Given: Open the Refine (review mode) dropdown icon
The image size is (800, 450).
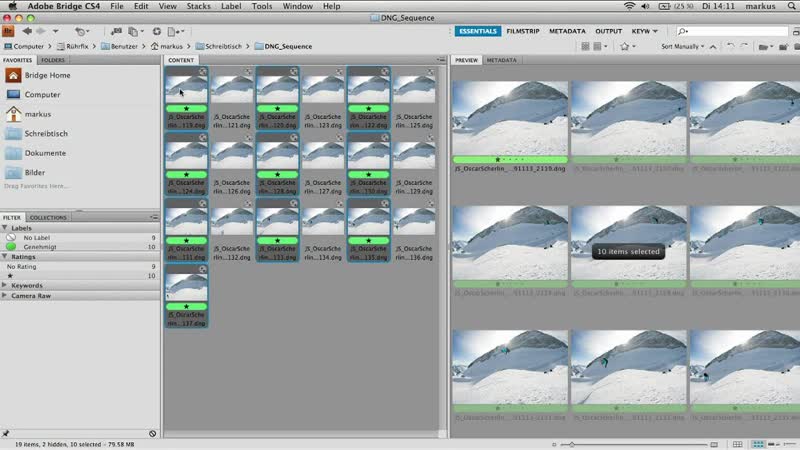Looking at the screenshot, I should click(x=135, y=32).
